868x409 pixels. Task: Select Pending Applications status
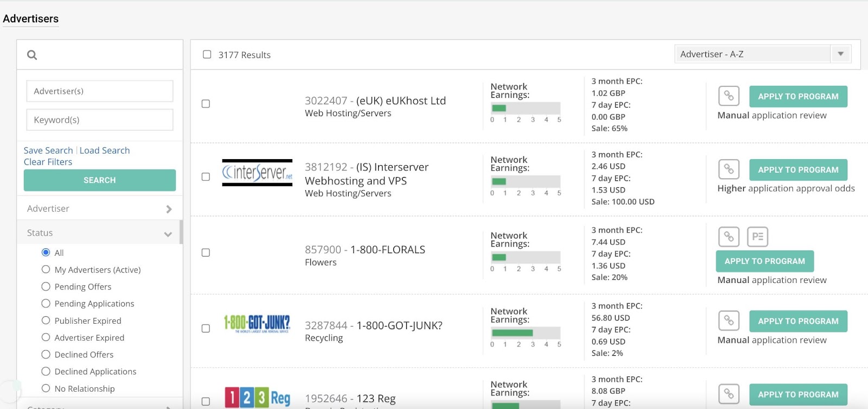[46, 303]
